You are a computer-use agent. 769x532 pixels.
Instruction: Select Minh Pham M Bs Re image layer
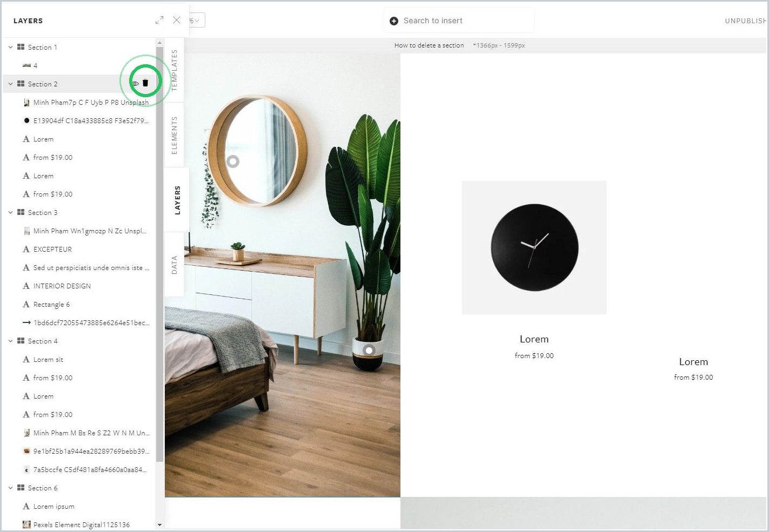point(78,433)
